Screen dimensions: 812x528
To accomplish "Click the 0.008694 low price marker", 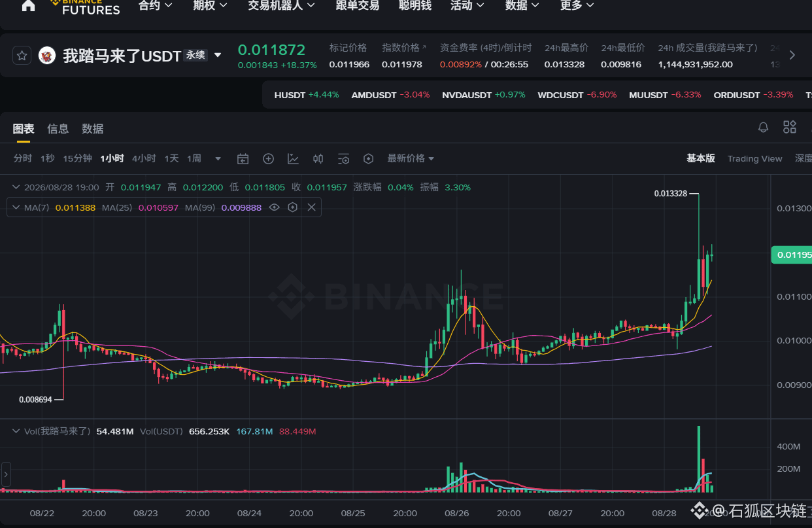I will (x=36, y=399).
